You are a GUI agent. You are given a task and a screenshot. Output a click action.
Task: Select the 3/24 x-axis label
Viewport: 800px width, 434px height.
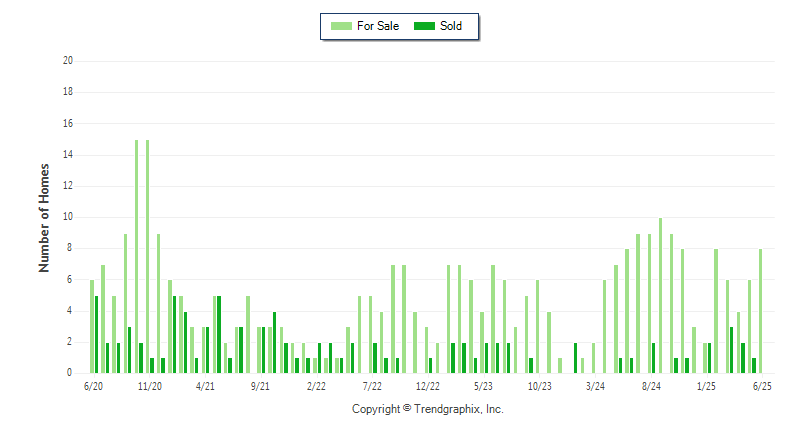pyautogui.click(x=595, y=387)
